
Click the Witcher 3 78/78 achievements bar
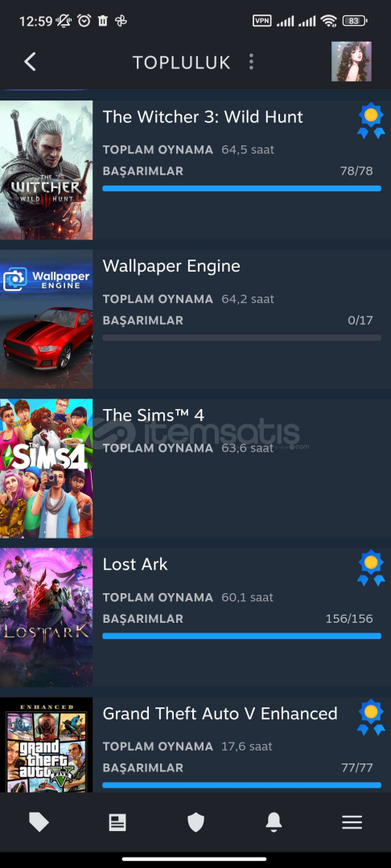241,189
